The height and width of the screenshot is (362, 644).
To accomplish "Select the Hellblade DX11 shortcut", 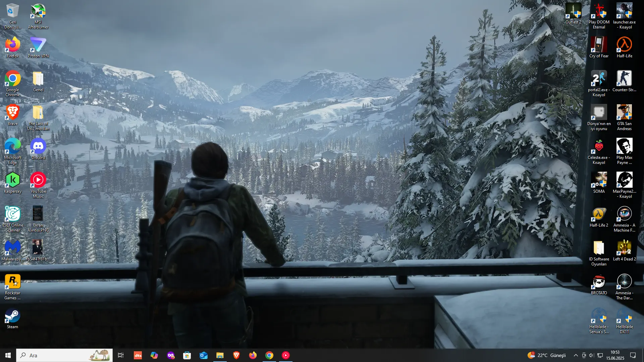I will (x=624, y=320).
